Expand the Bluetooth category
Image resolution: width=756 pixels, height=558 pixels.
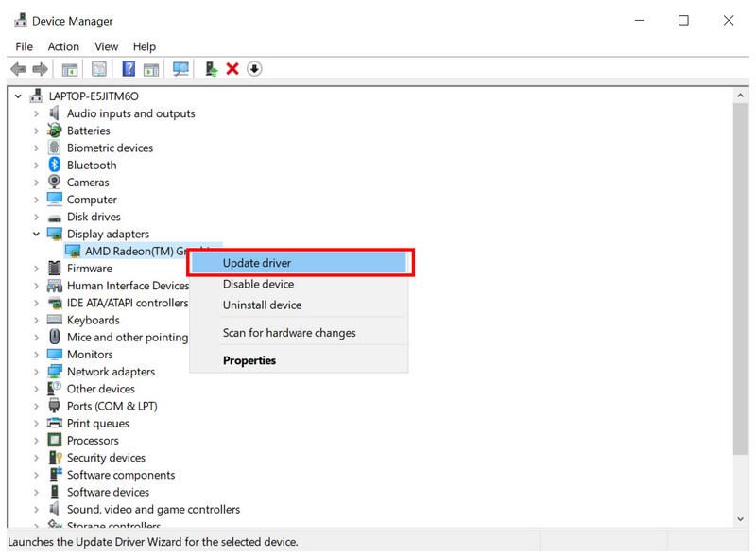[x=36, y=165]
